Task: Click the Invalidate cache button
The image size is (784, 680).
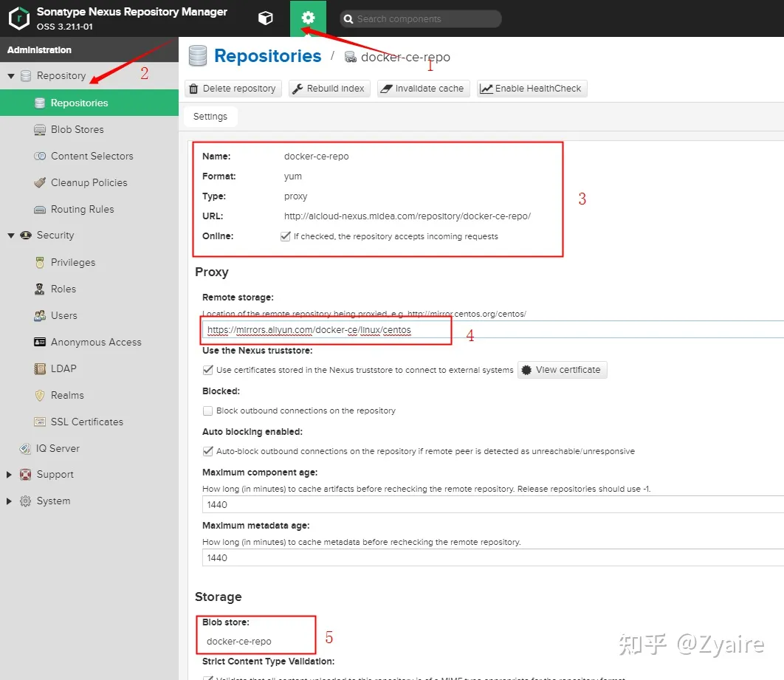Action: (x=423, y=89)
